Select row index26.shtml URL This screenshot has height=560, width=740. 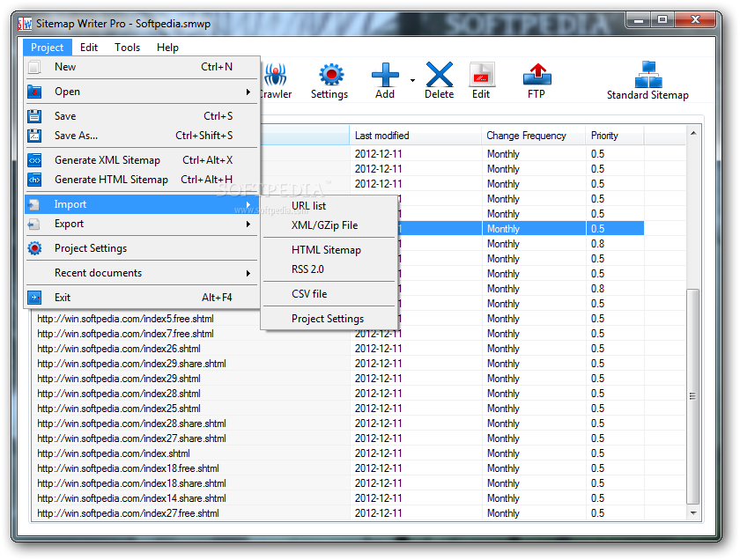(x=119, y=349)
